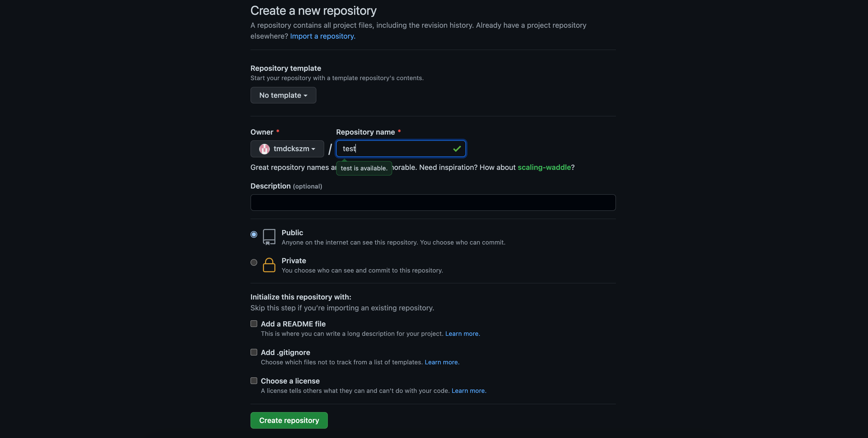Check the Add .gitignore option
Image resolution: width=868 pixels, height=438 pixels.
click(x=254, y=352)
